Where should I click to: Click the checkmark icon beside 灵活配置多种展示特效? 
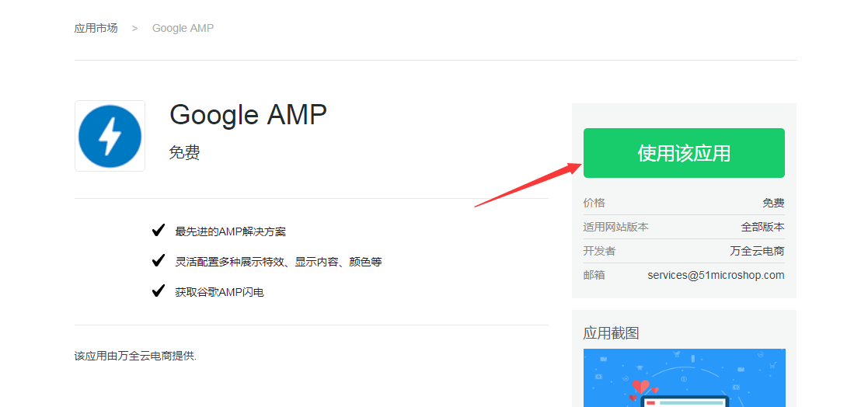159,260
